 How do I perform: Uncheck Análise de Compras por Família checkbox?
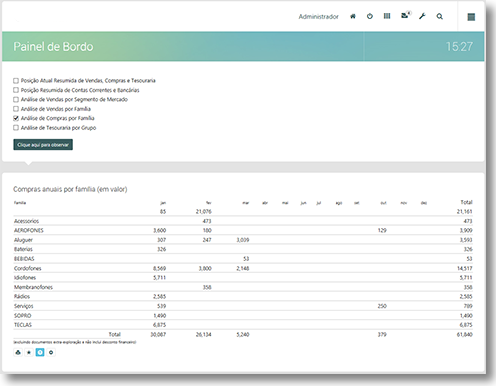(x=16, y=118)
